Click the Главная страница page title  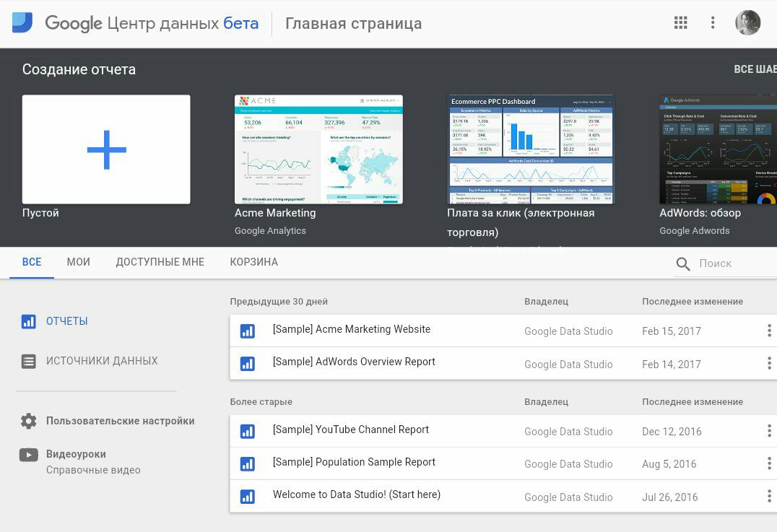(353, 23)
